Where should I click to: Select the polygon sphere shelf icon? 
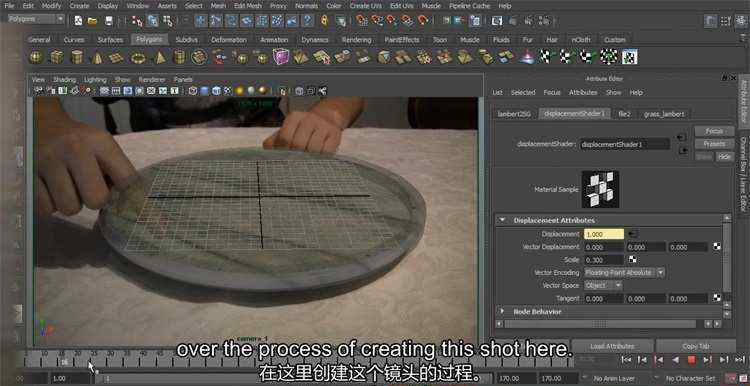click(x=36, y=57)
